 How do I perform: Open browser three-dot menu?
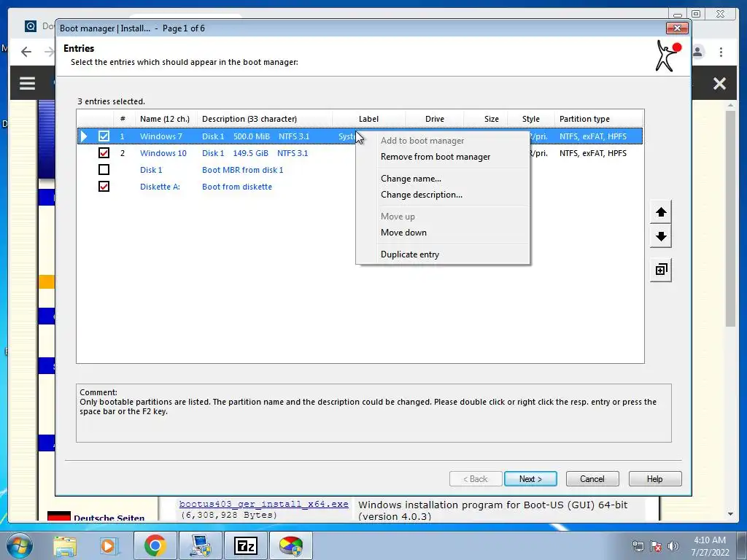tap(721, 52)
